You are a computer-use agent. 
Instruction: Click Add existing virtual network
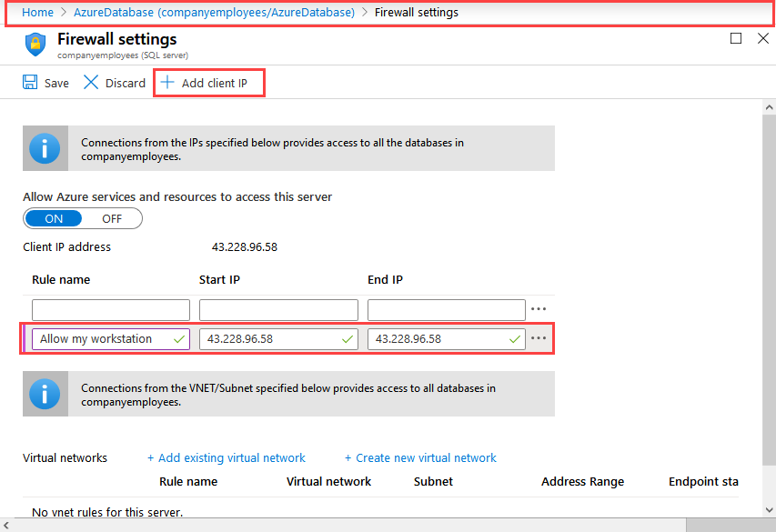227,457
